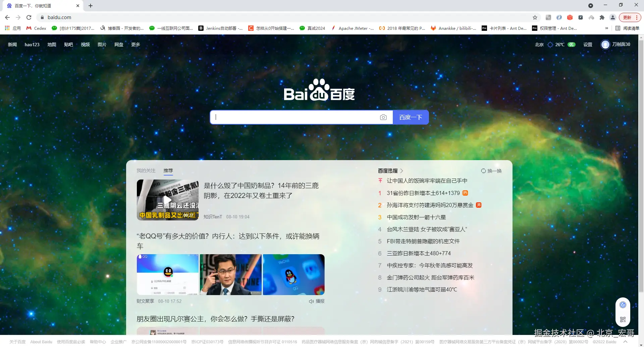Open a new browser tab
The image size is (644, 347).
[91, 6]
